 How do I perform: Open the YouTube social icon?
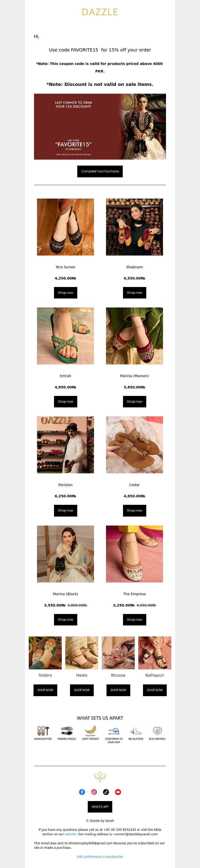[x=118, y=792]
